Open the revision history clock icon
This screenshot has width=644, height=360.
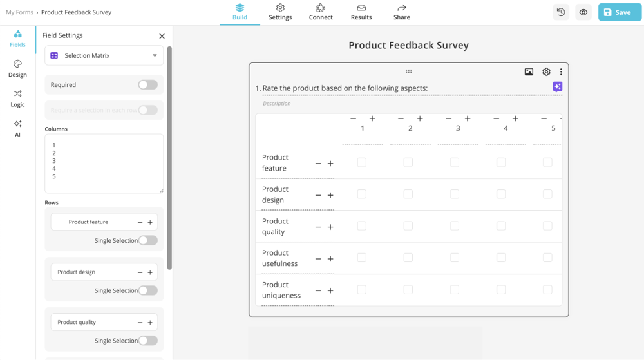pyautogui.click(x=561, y=12)
